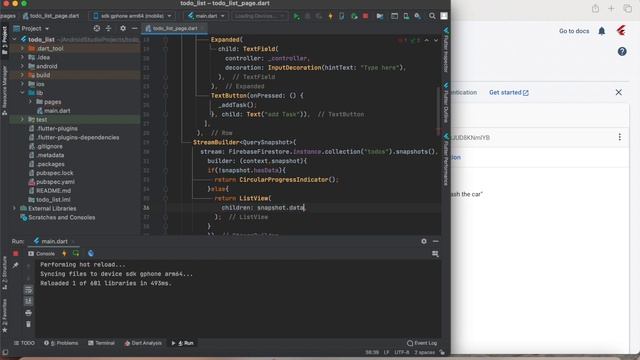Image resolution: width=640 pixels, height=360 pixels.
Task: Hide the Project panel with minus icon
Action: (134, 29)
